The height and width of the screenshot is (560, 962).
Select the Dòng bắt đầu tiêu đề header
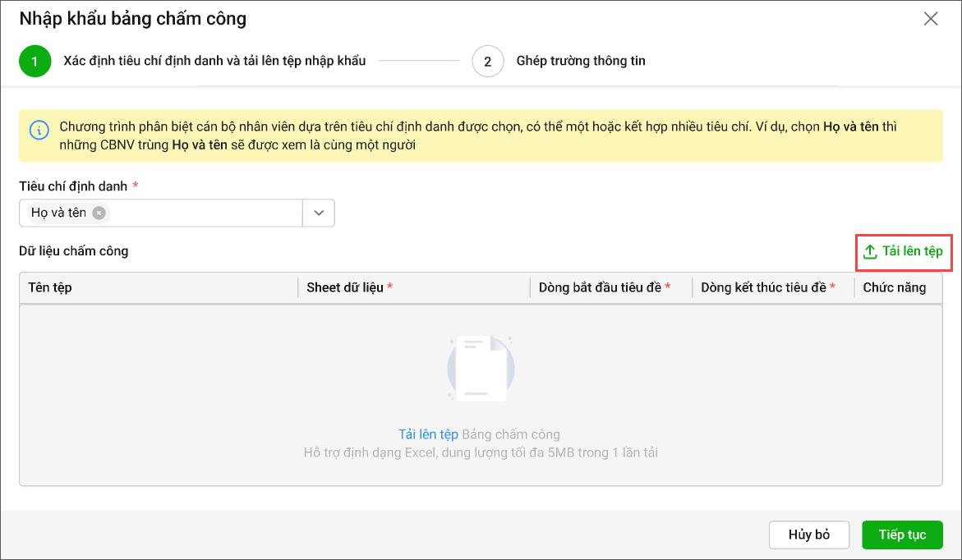click(600, 287)
